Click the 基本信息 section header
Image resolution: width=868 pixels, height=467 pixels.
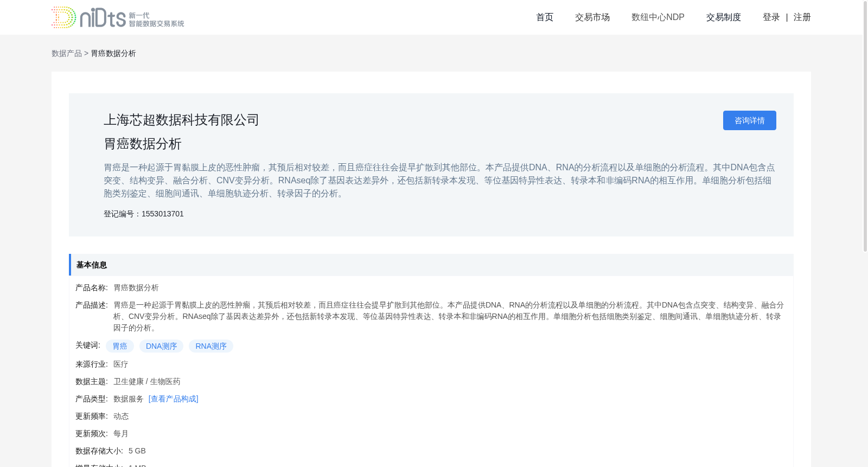coord(431,265)
